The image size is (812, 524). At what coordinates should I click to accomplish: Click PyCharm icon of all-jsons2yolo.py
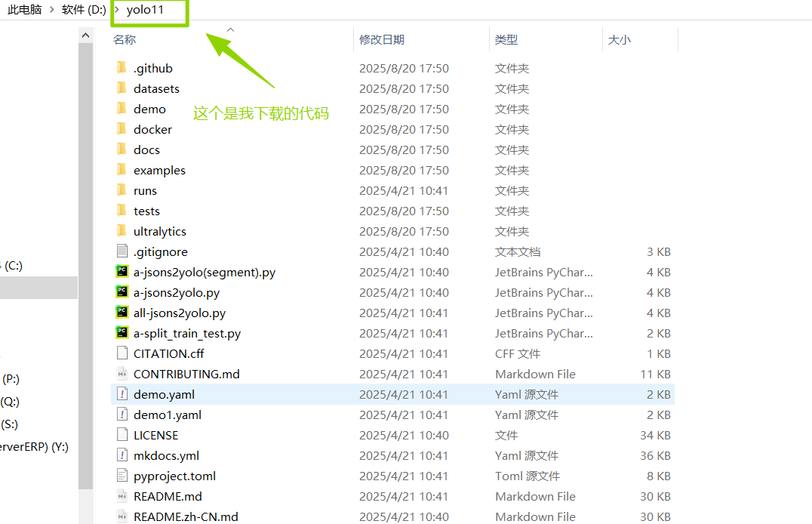point(122,312)
